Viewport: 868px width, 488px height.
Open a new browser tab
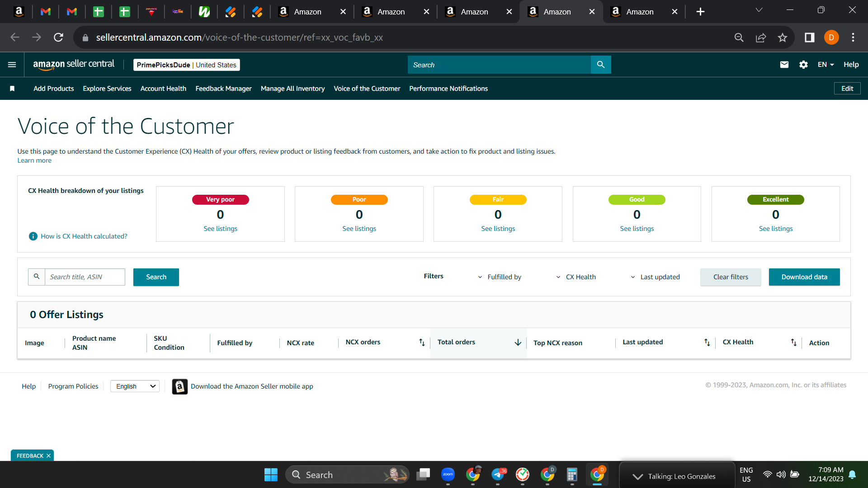[700, 12]
